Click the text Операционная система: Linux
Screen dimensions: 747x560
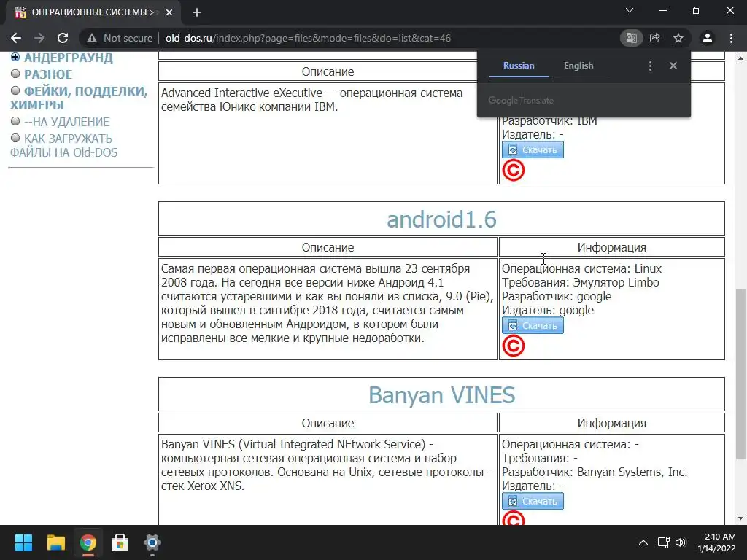[x=581, y=268]
